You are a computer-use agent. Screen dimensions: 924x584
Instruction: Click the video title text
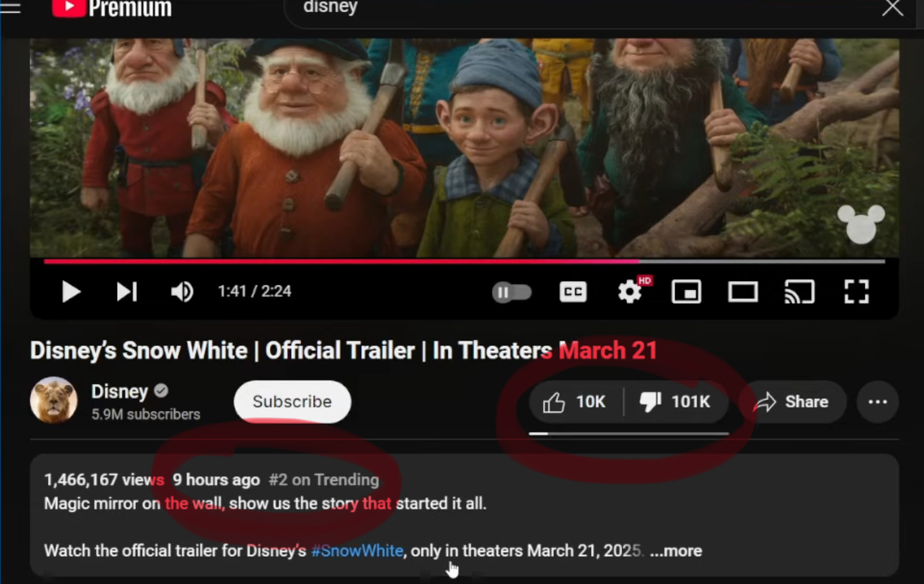click(344, 351)
